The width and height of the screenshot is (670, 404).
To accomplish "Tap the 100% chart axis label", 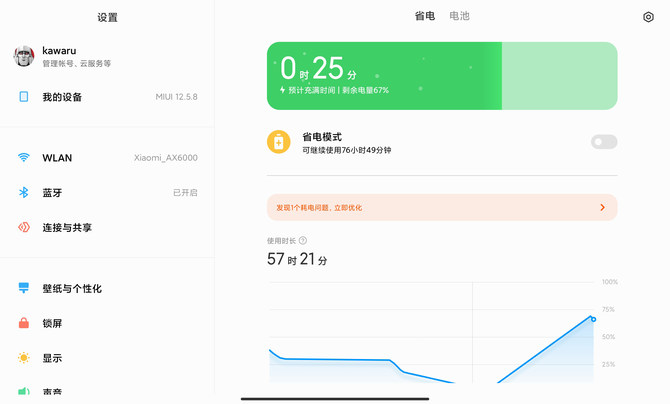I will [x=610, y=282].
